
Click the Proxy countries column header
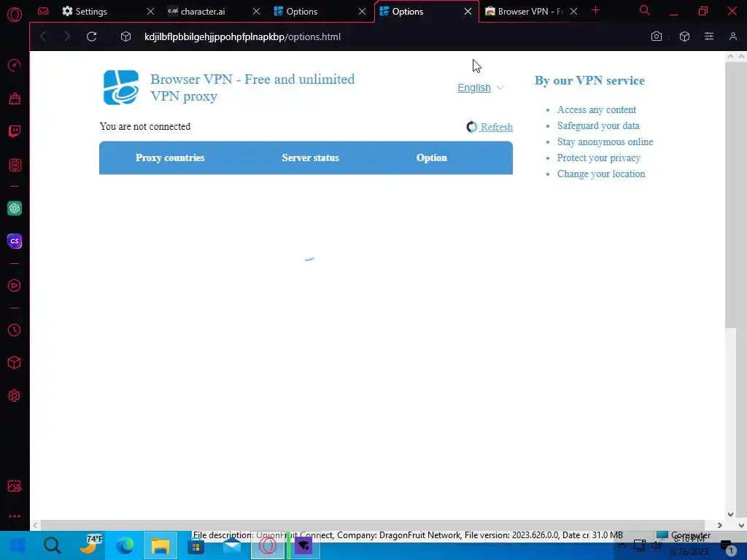pyautogui.click(x=170, y=157)
